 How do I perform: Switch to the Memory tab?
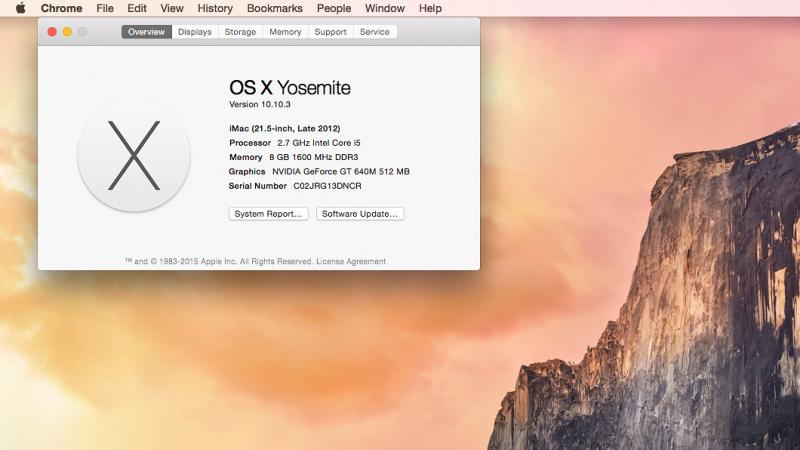pos(285,32)
